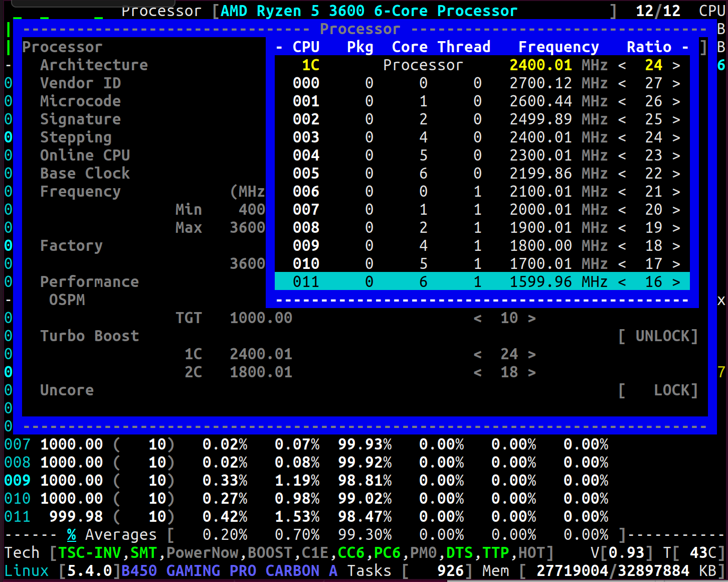The height and width of the screenshot is (582, 728).
Task: Select CPU 010 row at 1700.01 MHz
Action: (482, 264)
